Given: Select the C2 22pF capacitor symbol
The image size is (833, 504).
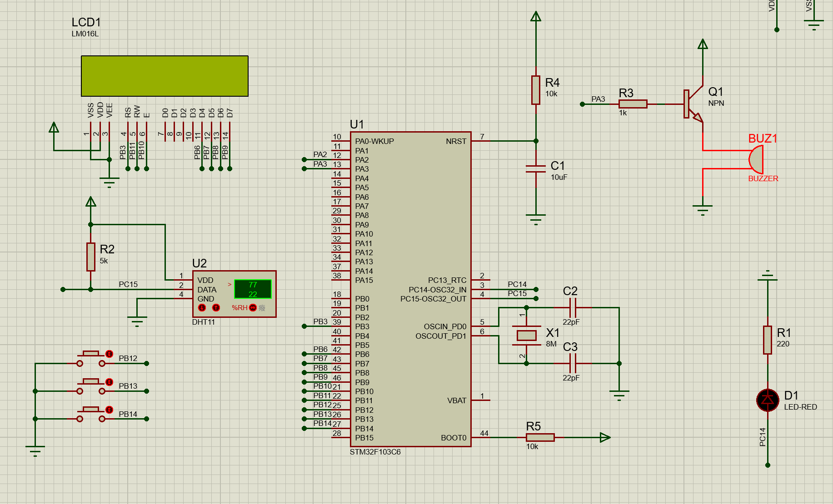Looking at the screenshot, I should tap(573, 307).
